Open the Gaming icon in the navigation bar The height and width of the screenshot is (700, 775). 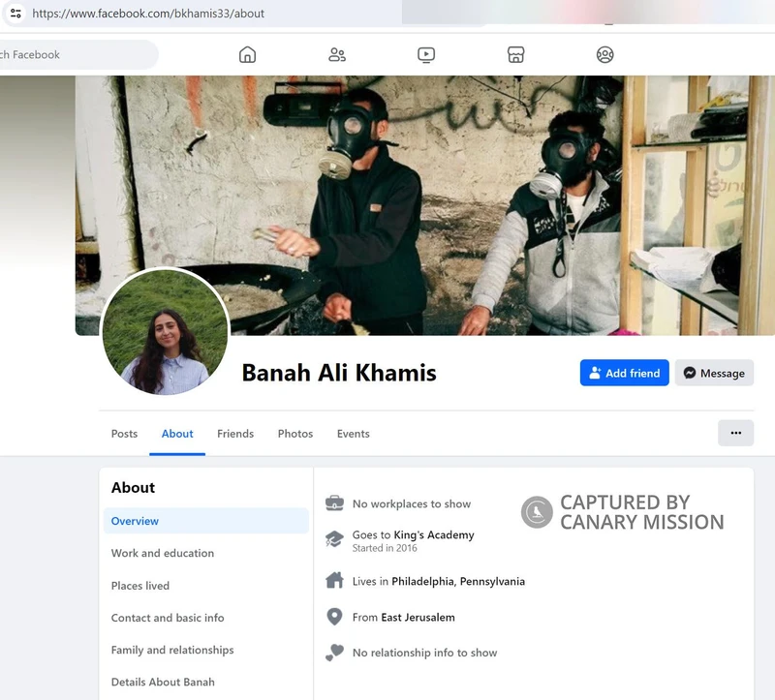click(604, 55)
